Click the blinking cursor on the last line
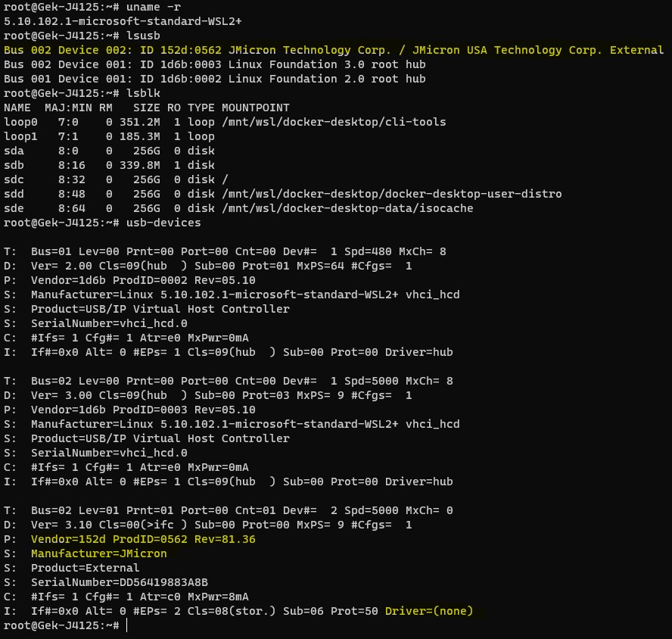The image size is (672, 639). click(126, 625)
